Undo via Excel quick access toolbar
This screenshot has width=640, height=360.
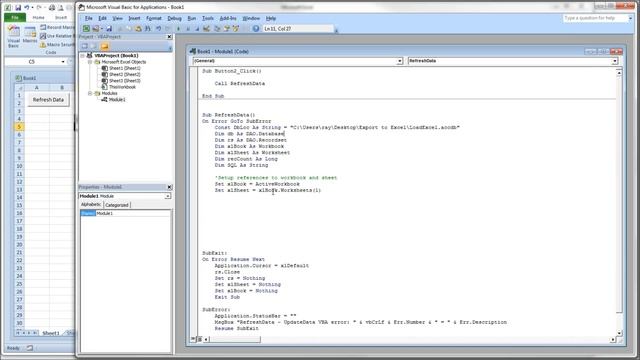[27, 7]
